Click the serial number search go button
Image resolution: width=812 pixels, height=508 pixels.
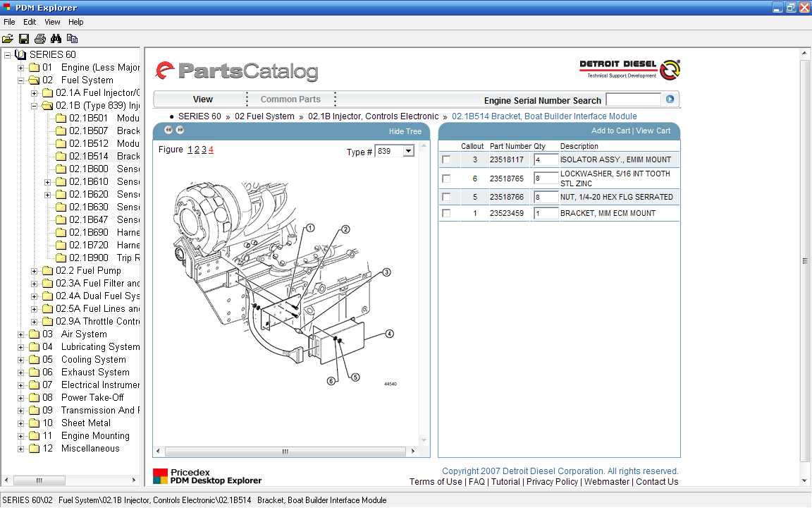[x=670, y=99]
